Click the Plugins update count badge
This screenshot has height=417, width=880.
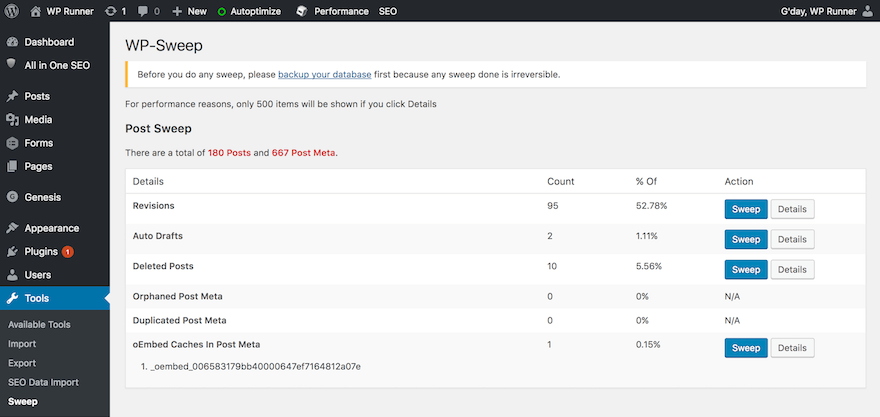click(67, 252)
